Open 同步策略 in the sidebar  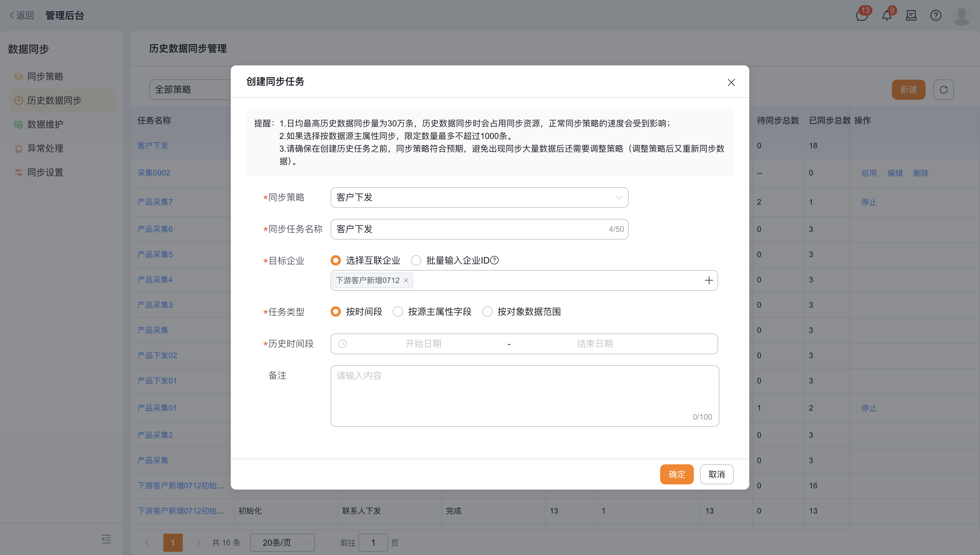point(62,77)
